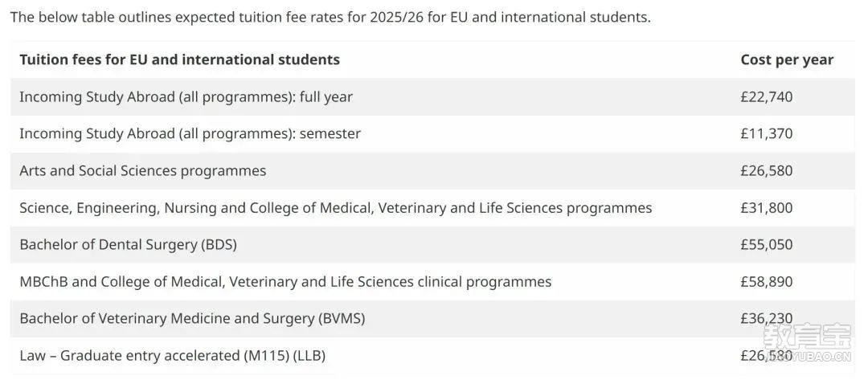Click the £55,050 BDS fee value

(766, 244)
